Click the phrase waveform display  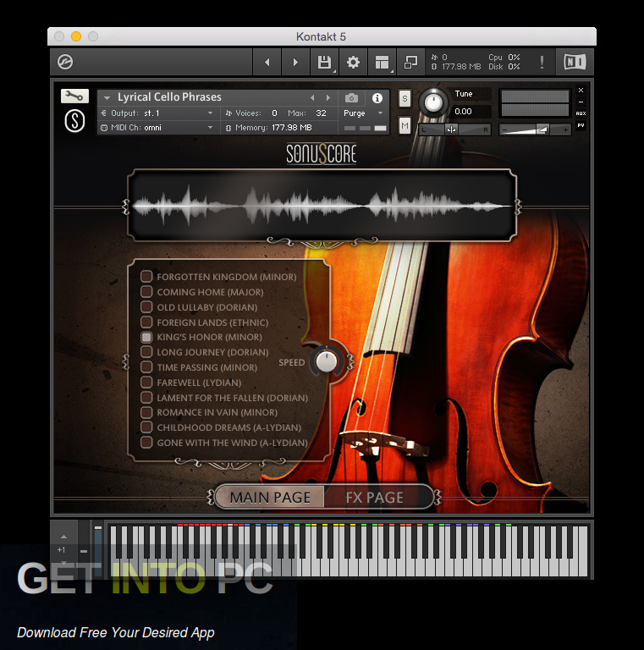coord(322,206)
